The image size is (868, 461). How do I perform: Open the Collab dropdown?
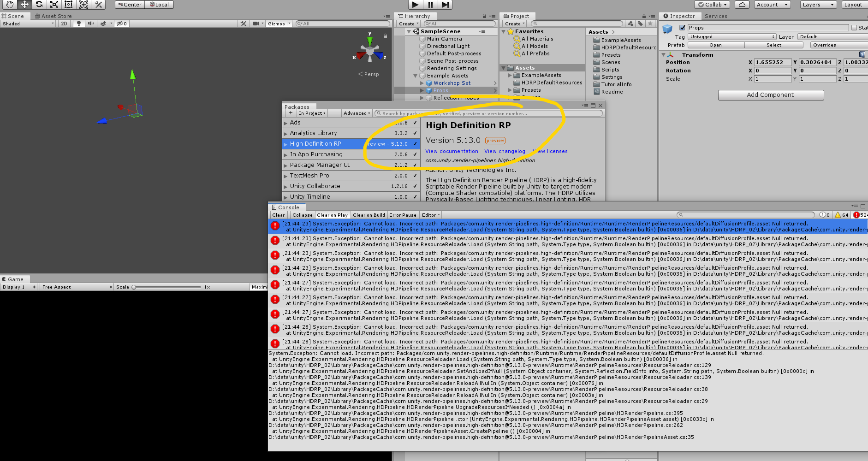[x=712, y=5]
